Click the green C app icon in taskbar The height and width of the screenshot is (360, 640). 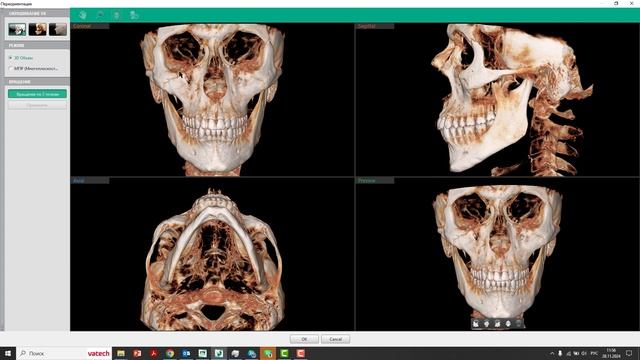click(284, 353)
